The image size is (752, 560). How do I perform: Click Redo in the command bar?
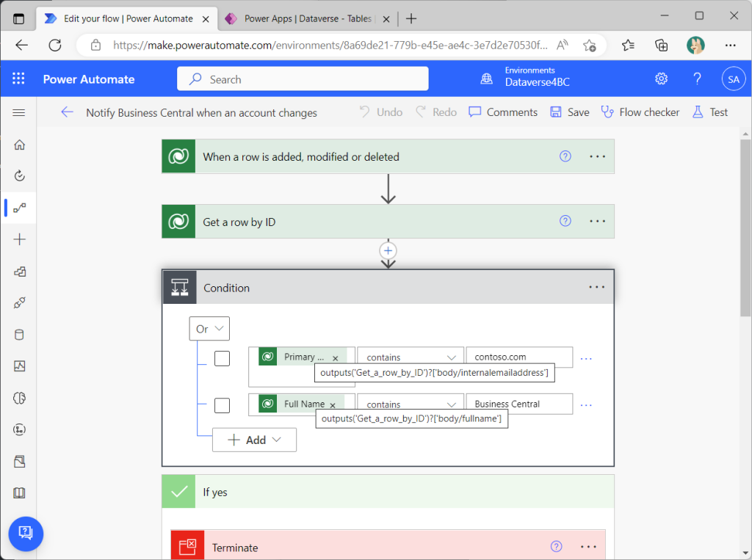(x=436, y=112)
